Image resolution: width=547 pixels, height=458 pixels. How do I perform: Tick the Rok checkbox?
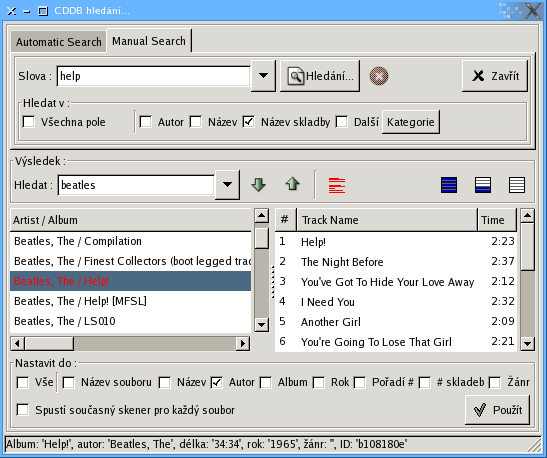coord(319,382)
